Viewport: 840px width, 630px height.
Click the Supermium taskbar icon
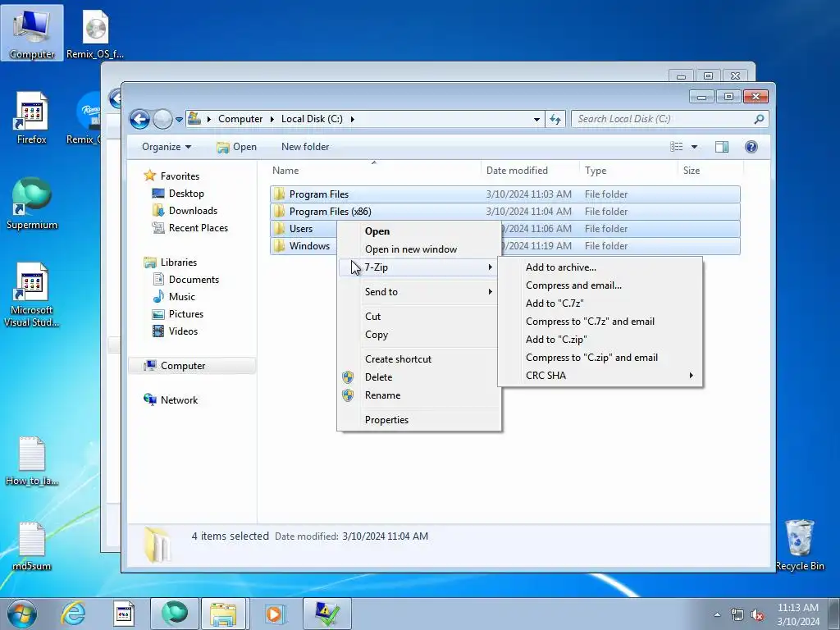(x=174, y=614)
